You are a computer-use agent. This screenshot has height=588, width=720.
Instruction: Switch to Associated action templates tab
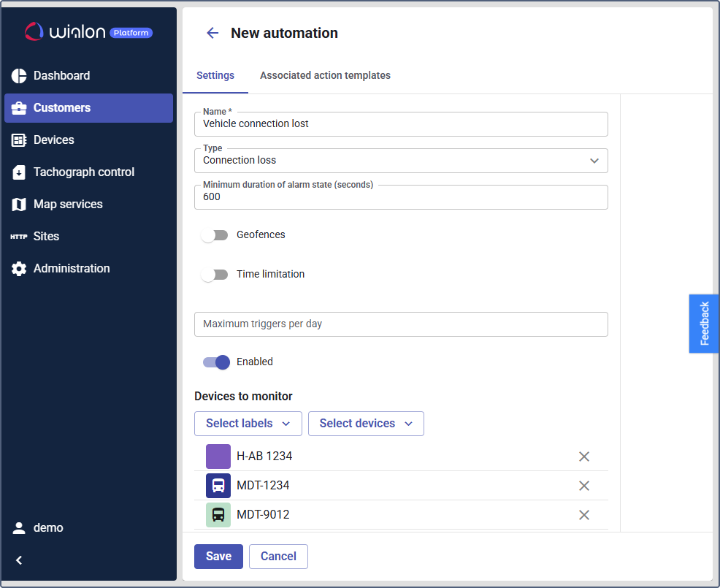(325, 75)
